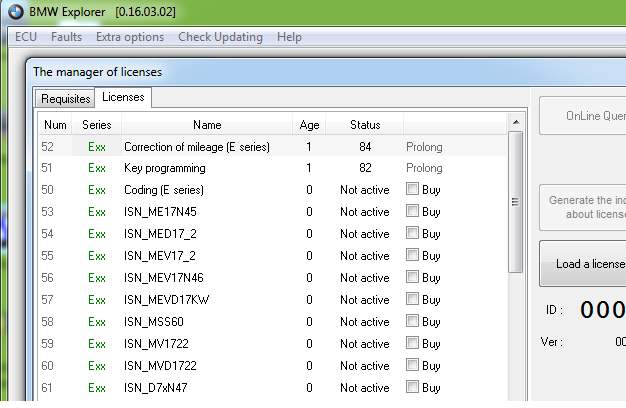This screenshot has height=408, width=626.
Task: Select the Licenses tab
Action: pos(123,97)
